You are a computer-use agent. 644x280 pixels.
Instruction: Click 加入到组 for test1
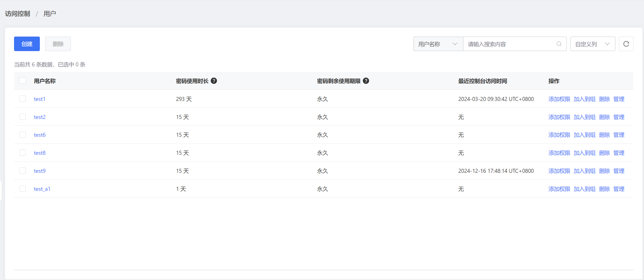(x=584, y=99)
